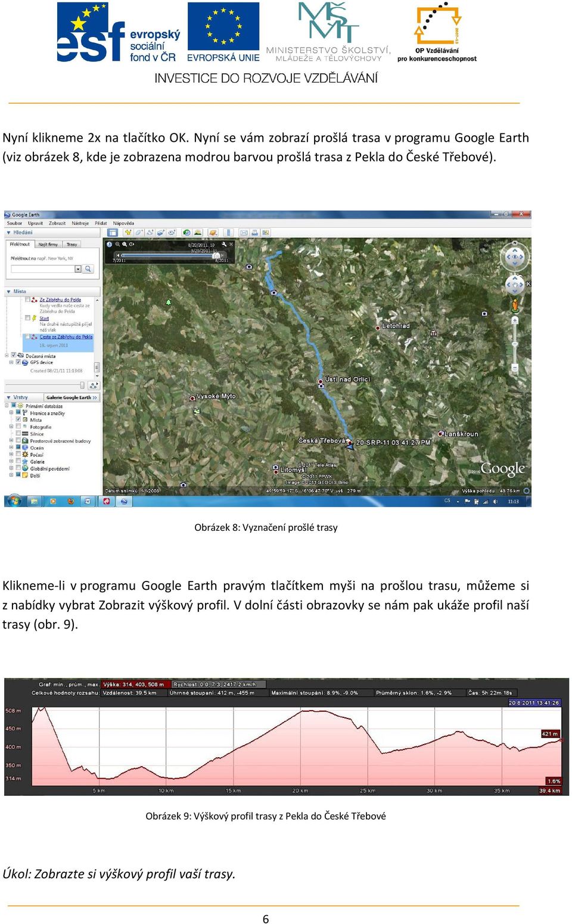The image size is (572, 924).
Task: Click the time slider handle
Action: pyautogui.click(x=217, y=255)
